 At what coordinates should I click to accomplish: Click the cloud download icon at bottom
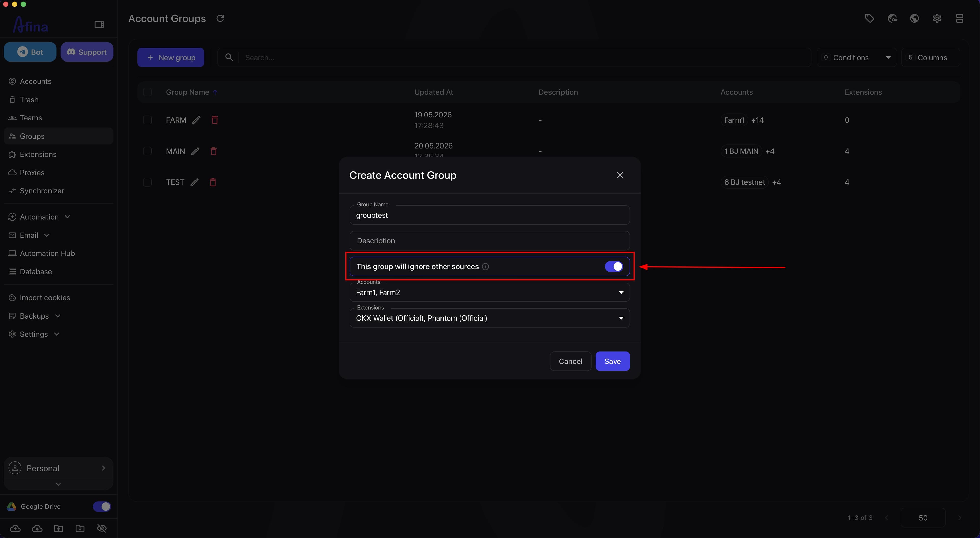[x=37, y=529]
